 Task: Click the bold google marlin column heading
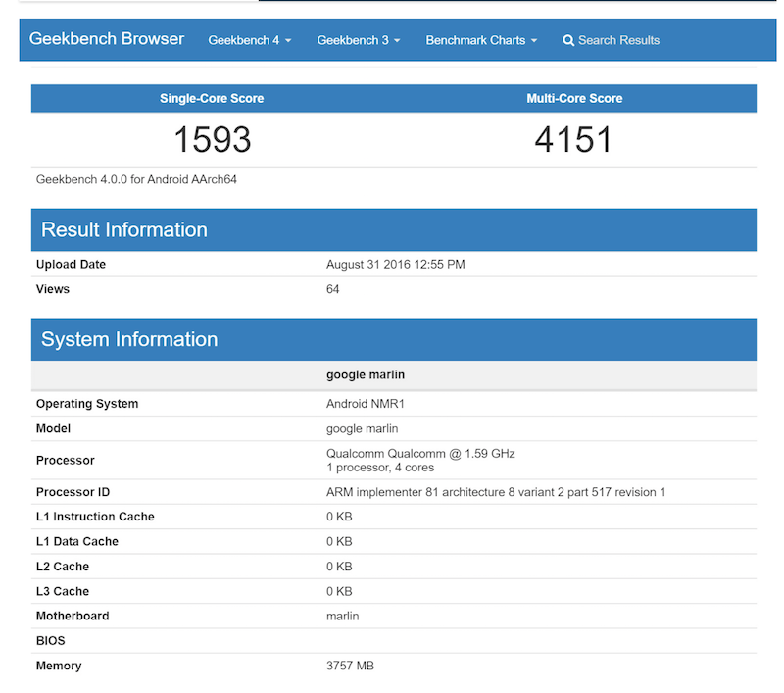tap(366, 374)
